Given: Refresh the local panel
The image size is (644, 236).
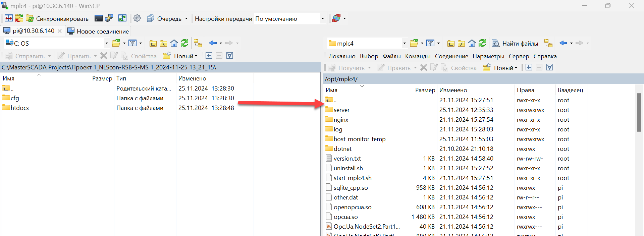Looking at the screenshot, I should tap(184, 43).
